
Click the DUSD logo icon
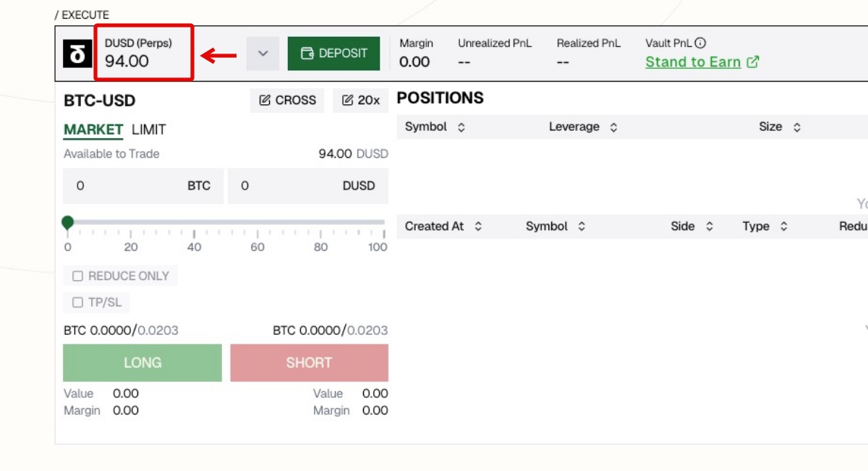pos(77,54)
